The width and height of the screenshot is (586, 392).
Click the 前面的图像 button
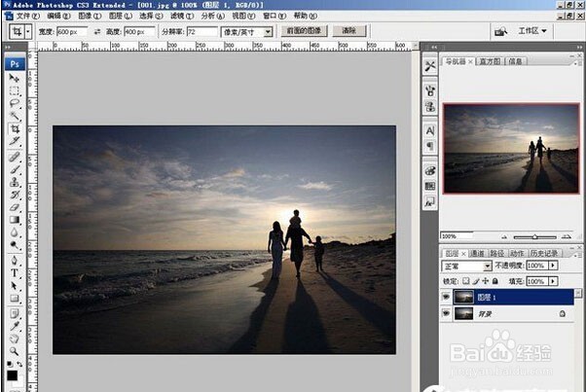(304, 31)
